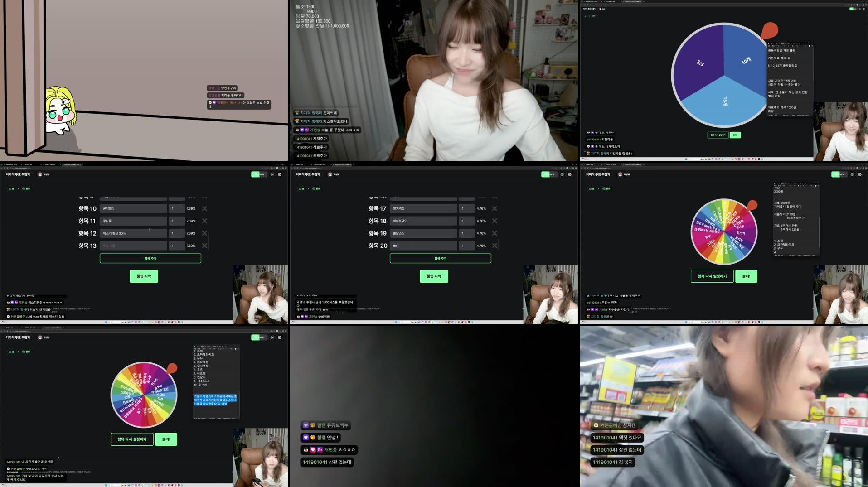Click the browser back arrow

tap(2, 168)
